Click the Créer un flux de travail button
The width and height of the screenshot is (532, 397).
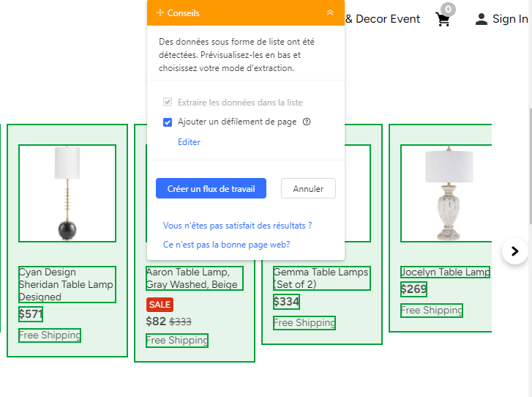tap(211, 188)
